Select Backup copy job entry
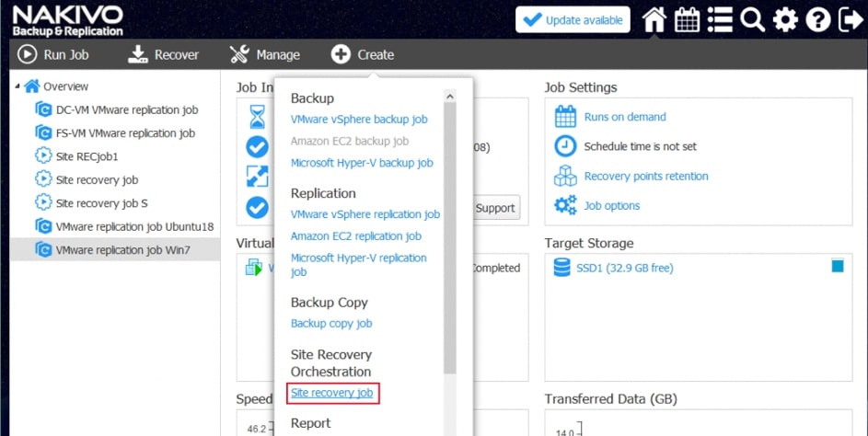The width and height of the screenshot is (868, 436). 331,324
